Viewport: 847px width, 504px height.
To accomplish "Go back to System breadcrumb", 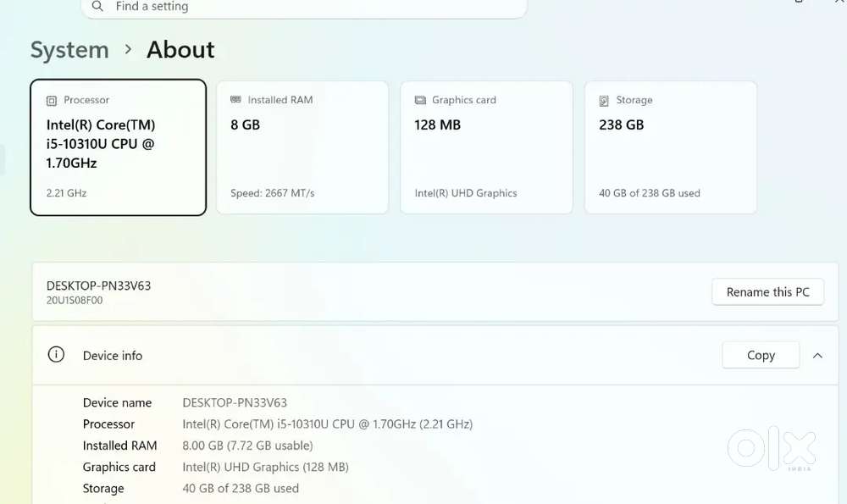I will (69, 50).
